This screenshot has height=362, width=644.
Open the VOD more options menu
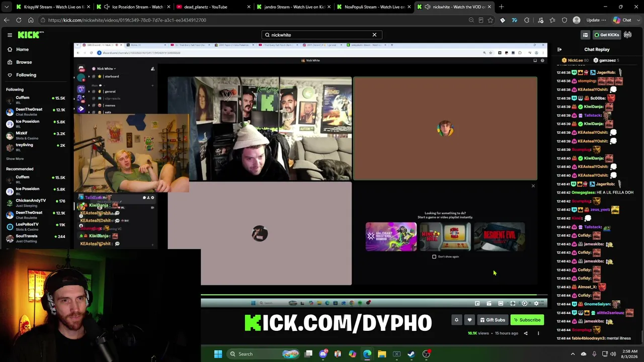(538, 333)
